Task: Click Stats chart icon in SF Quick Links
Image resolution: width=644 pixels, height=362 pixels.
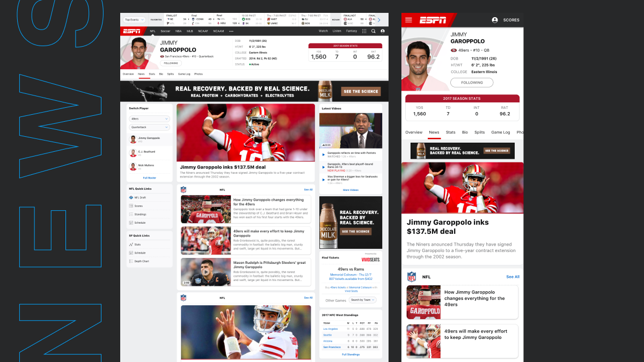Action: 131,245
